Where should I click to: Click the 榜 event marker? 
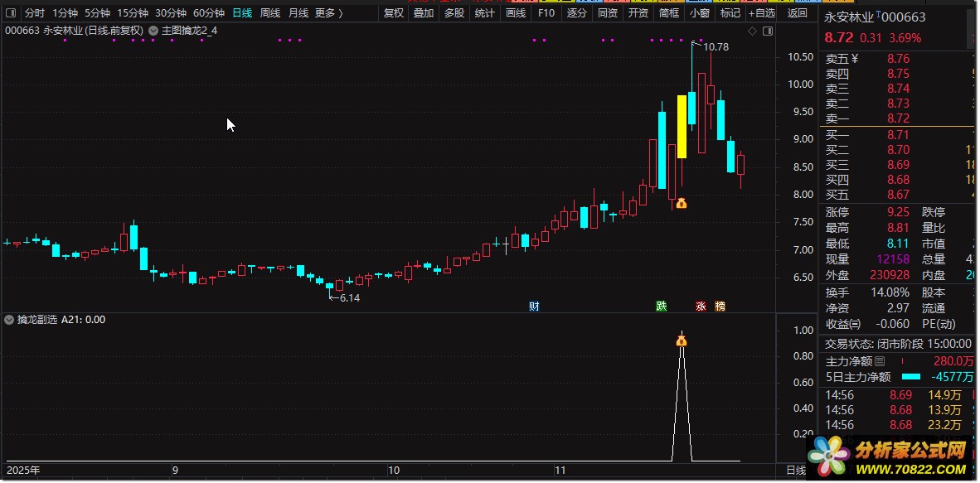click(720, 307)
